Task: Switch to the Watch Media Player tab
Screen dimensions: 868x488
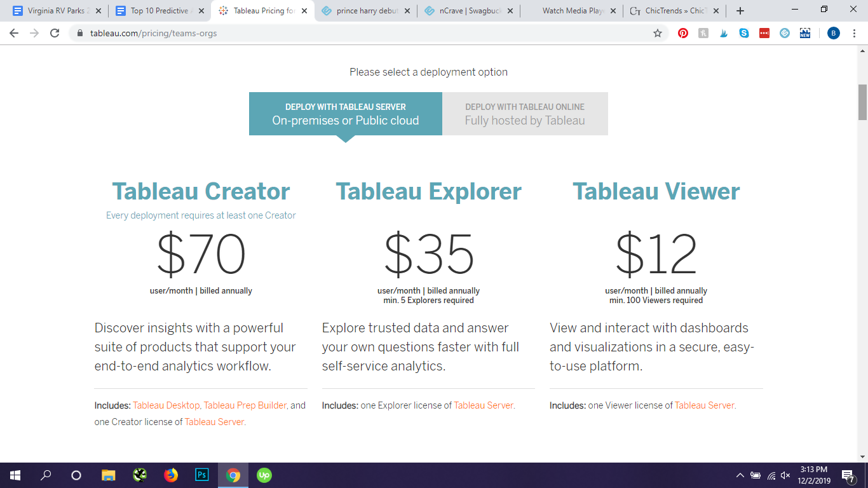Action: [571, 11]
